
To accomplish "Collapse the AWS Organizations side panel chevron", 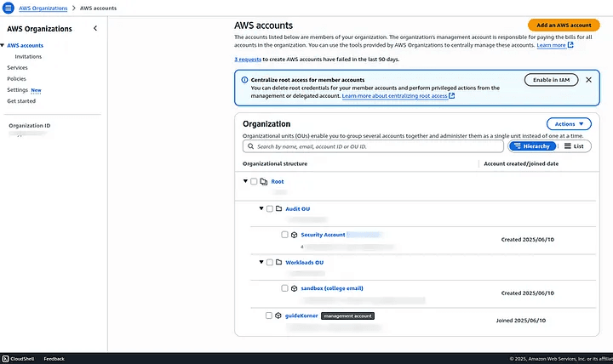I will coord(95,29).
